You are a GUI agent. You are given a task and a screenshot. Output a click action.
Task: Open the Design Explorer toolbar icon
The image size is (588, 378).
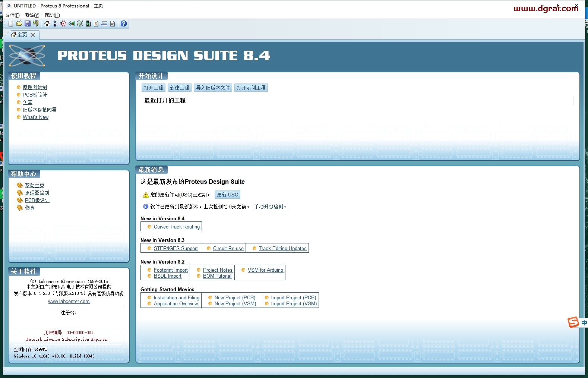click(x=88, y=23)
